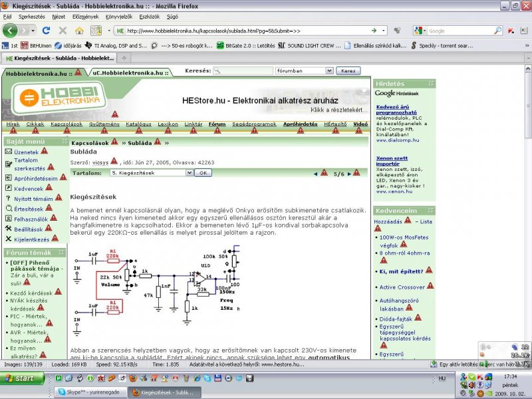The width and height of the screenshot is (532, 399).
Task: Open the Segédprogramok navigation link
Action: click(254, 124)
